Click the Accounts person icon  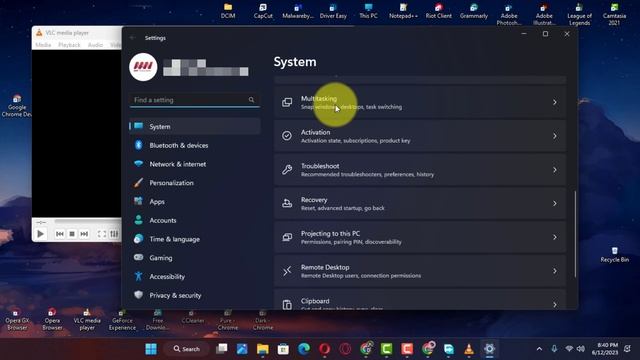pos(138,220)
